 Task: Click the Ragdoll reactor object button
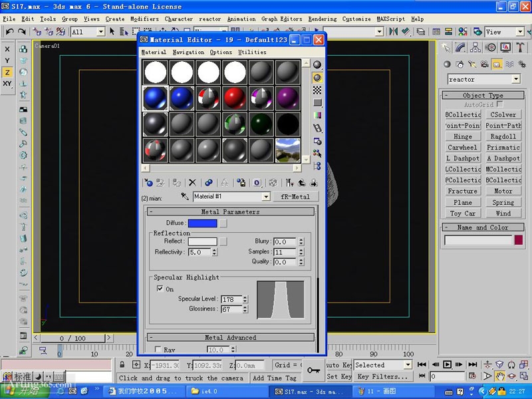503,136
